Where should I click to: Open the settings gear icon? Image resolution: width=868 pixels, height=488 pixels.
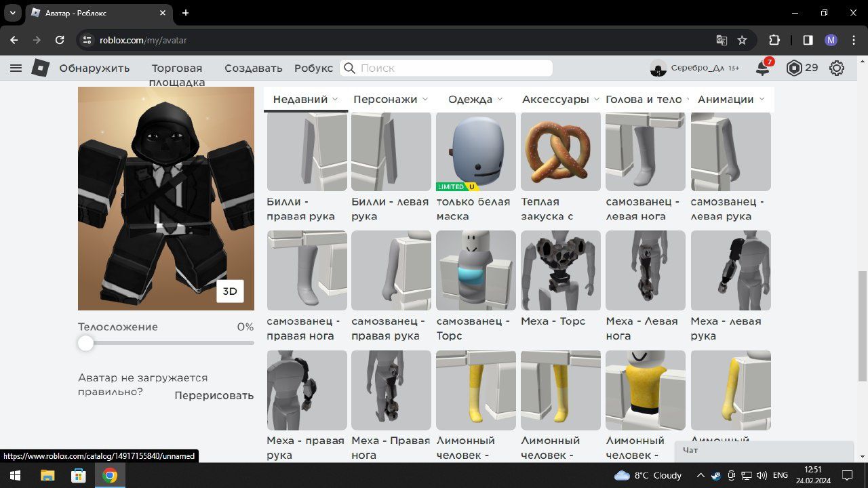837,68
